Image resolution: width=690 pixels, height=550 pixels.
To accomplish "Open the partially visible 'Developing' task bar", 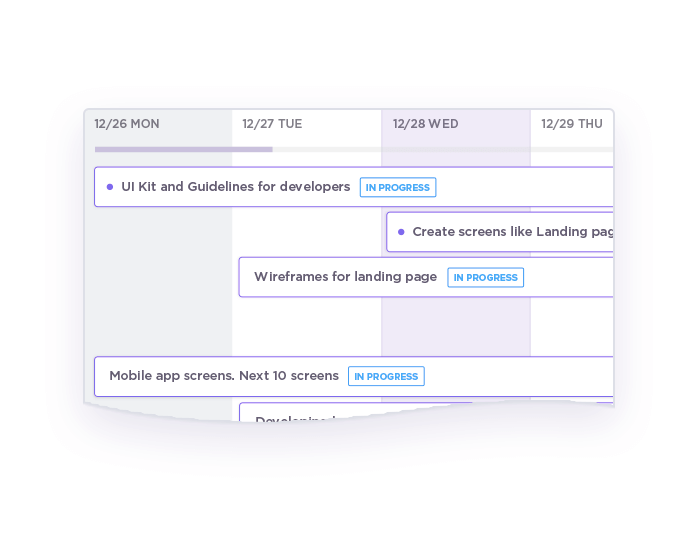I will click(300, 414).
